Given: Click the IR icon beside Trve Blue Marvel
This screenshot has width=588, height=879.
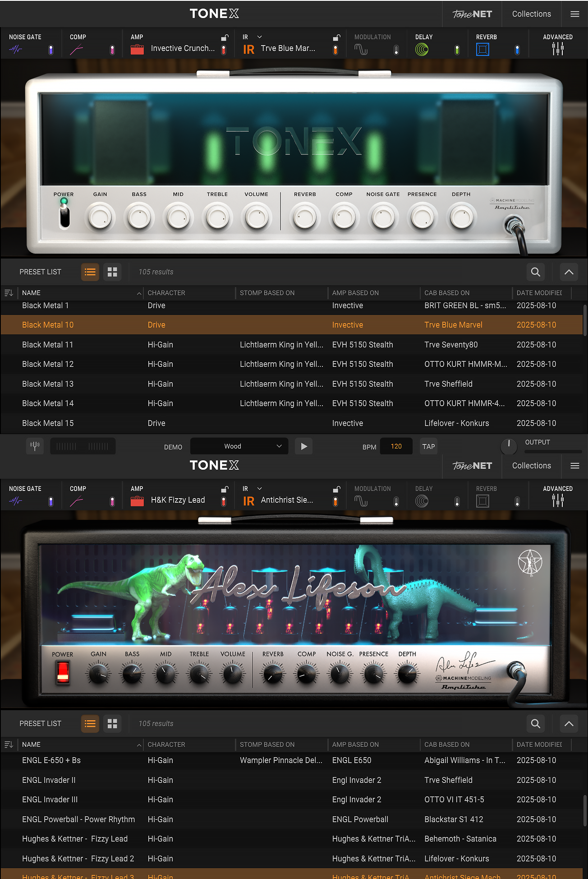Looking at the screenshot, I should [x=249, y=50].
